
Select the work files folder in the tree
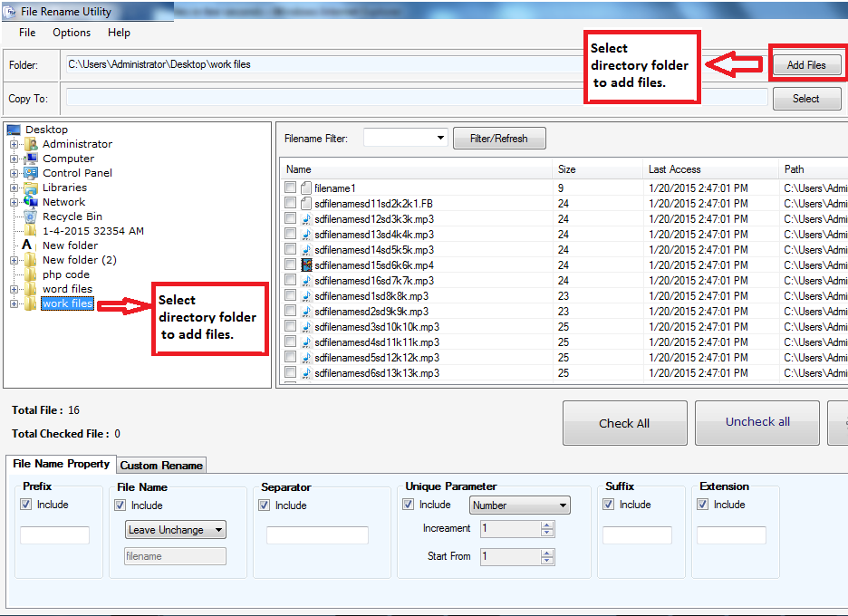point(67,303)
